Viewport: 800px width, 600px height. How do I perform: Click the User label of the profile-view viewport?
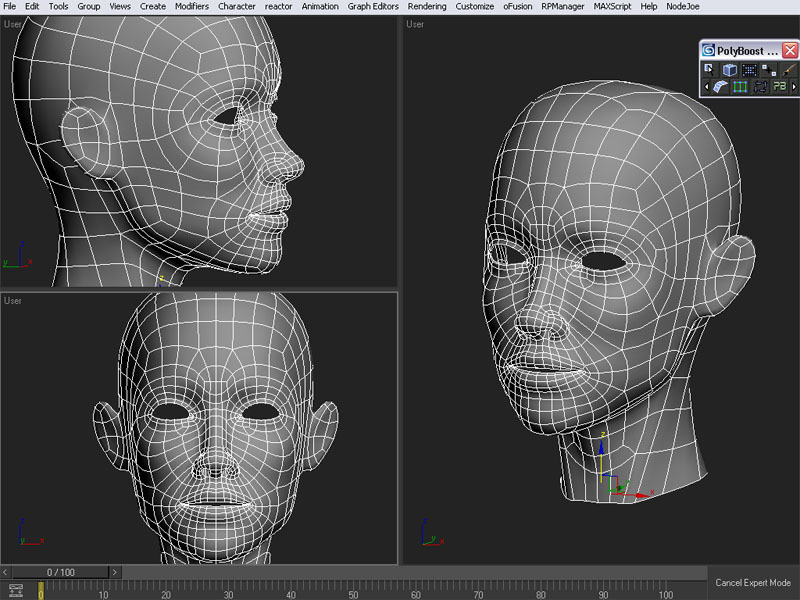[x=13, y=24]
